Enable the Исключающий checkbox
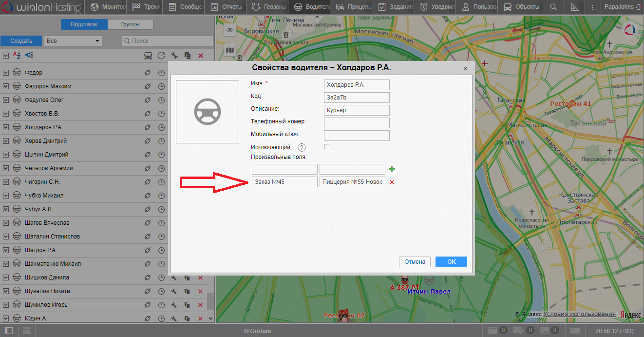This screenshot has width=644, height=337. (327, 147)
